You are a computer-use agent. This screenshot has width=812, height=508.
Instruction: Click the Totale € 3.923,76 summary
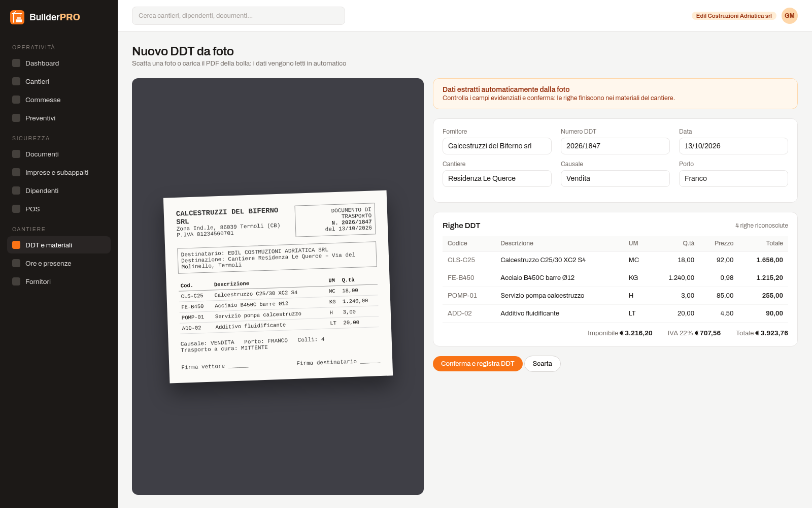762,333
